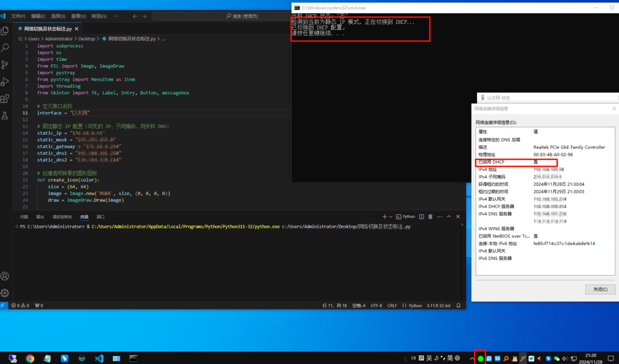Open terminal panel more actions menu
The width and height of the screenshot is (619, 364).
(439, 217)
